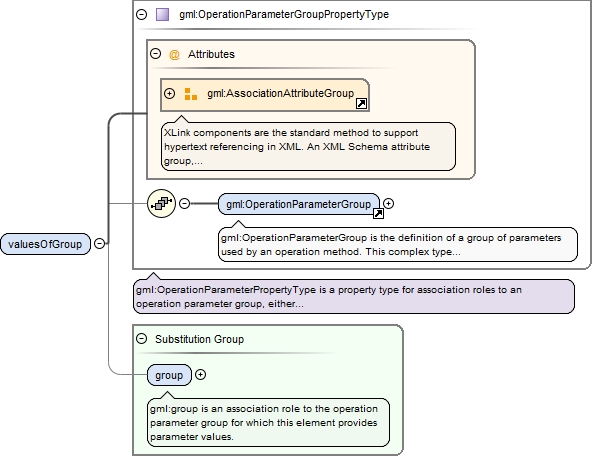Collapse the valuesOfGroup element children

pyautogui.click(x=99, y=243)
